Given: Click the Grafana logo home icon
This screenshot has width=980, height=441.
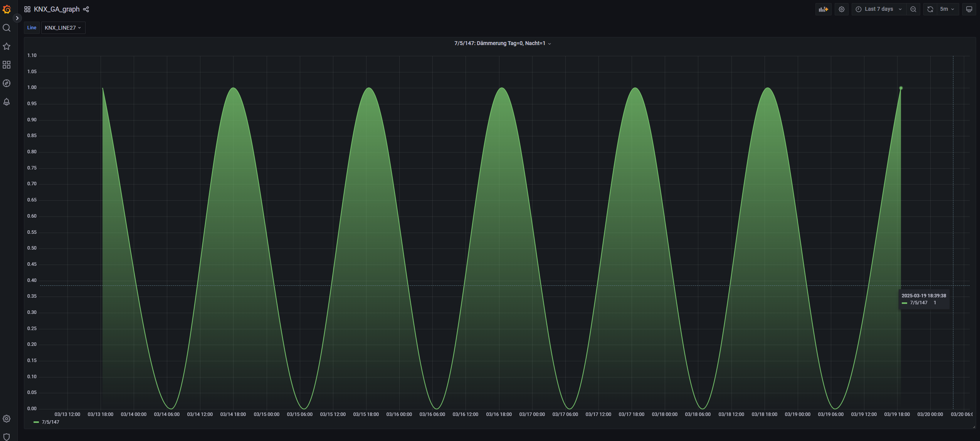Looking at the screenshot, I should pos(7,9).
